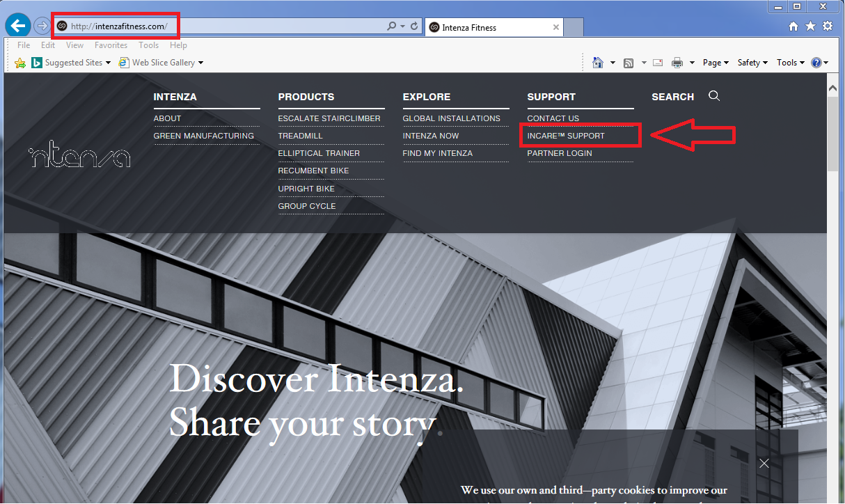Viewport: 845px width, 504px height.
Task: Click the vertical scrollbar up arrow
Action: [x=833, y=89]
